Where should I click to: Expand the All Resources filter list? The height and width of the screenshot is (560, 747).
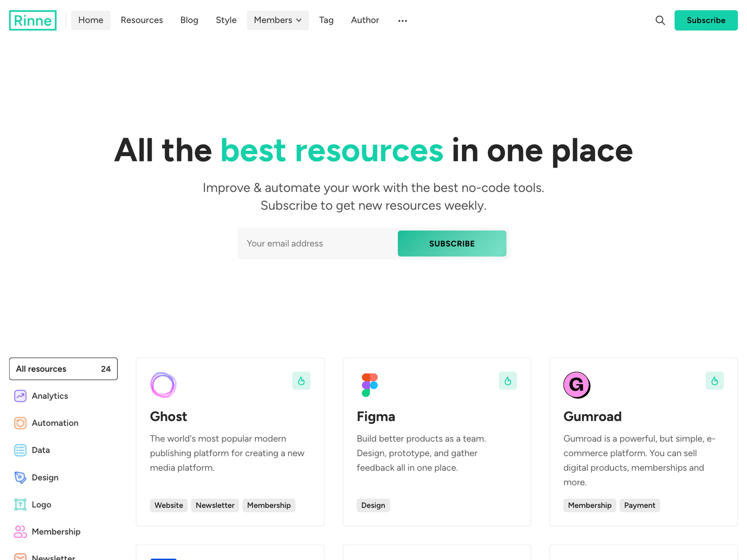click(x=63, y=368)
